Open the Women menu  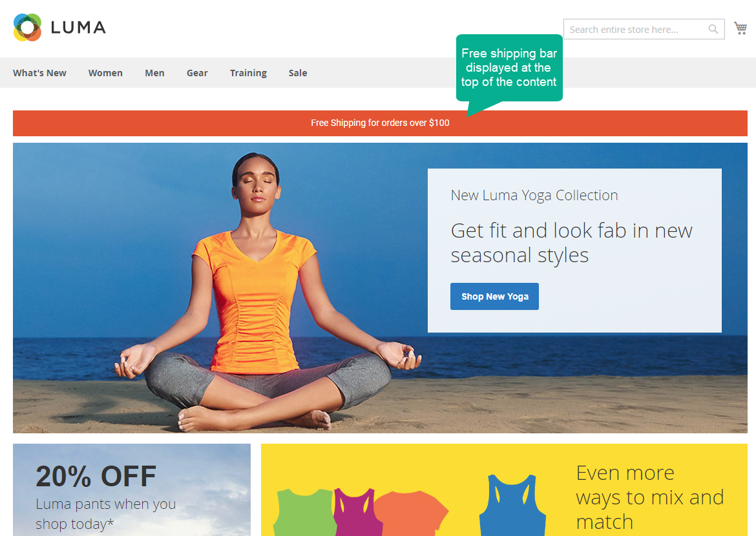point(105,73)
